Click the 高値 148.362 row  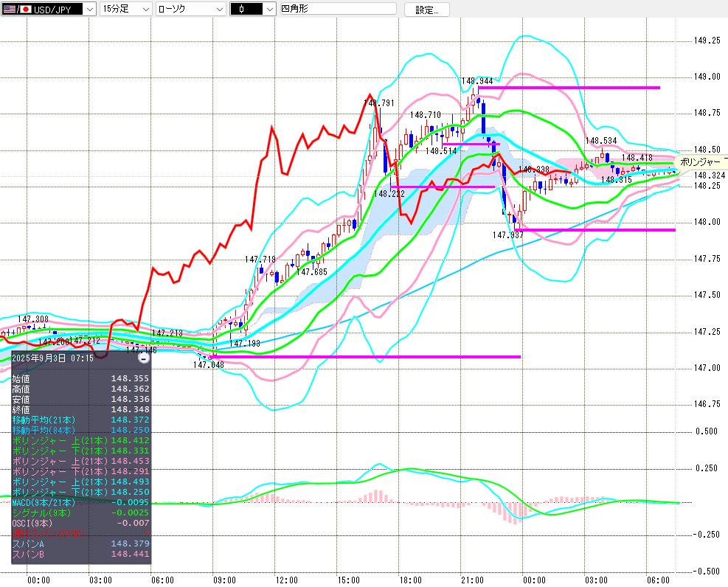click(x=81, y=389)
